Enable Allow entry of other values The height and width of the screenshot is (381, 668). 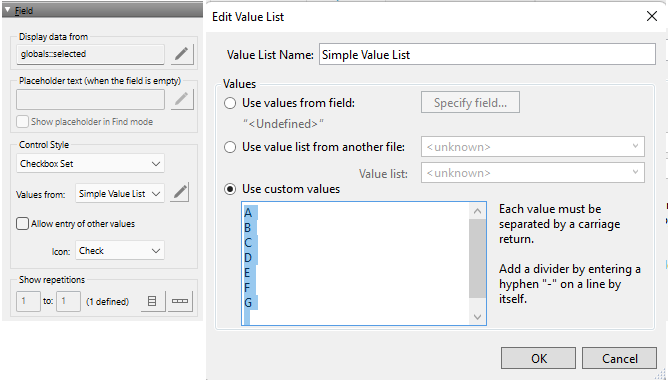coord(22,224)
